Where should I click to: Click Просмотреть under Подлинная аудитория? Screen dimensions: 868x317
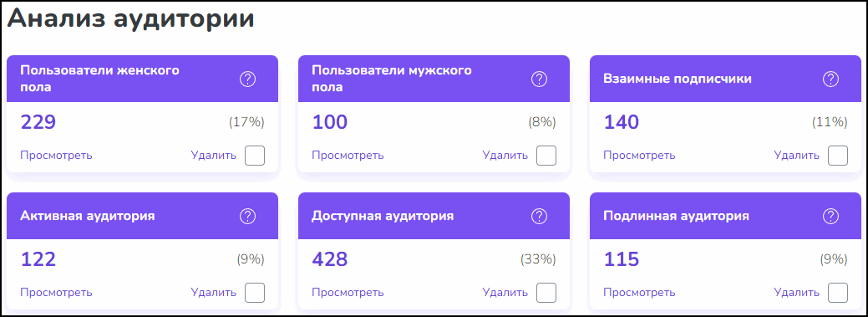(x=639, y=292)
